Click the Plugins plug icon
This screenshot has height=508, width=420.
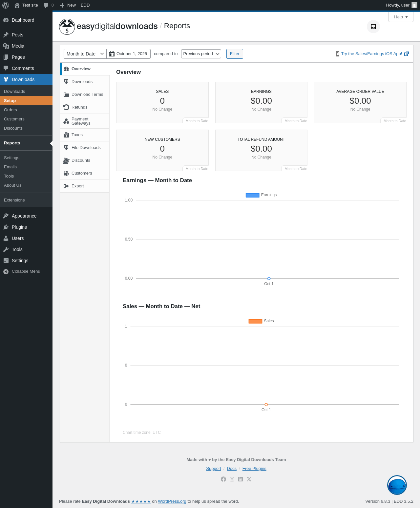point(6,227)
